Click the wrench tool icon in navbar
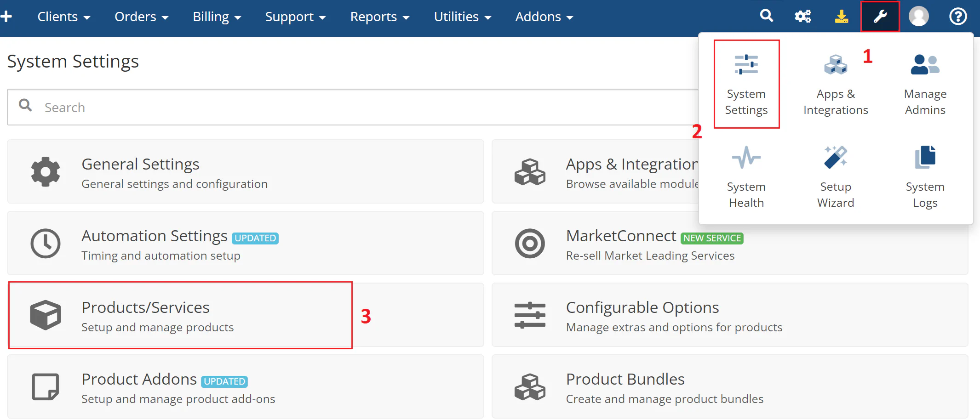Image resolution: width=980 pixels, height=420 pixels. pos(879,16)
